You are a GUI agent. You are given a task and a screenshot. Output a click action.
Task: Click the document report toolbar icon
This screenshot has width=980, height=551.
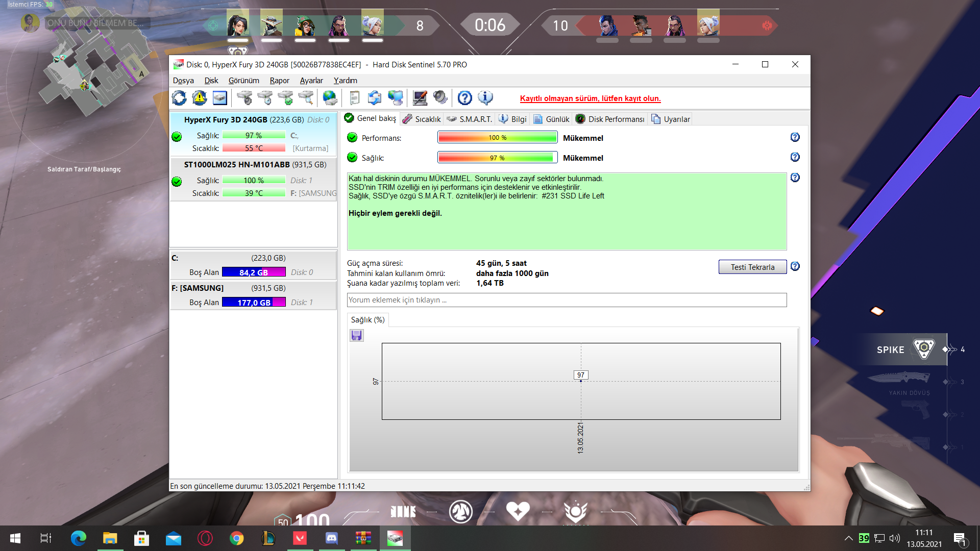point(354,97)
